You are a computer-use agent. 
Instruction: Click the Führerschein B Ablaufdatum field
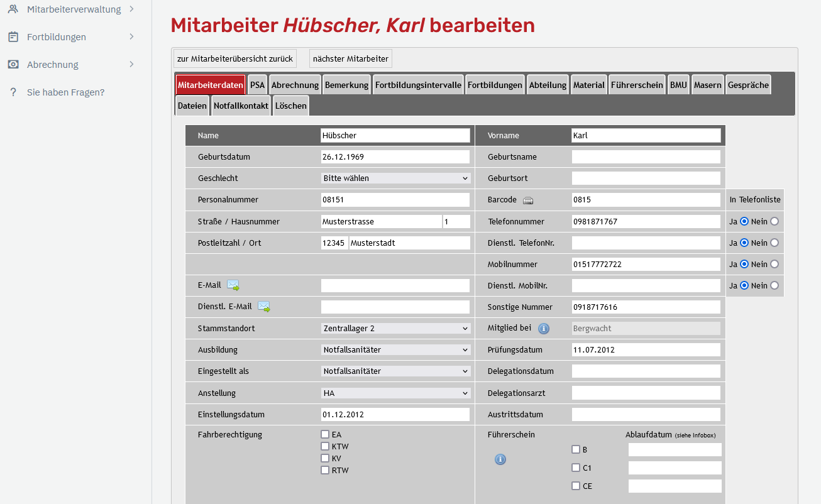pyautogui.click(x=675, y=449)
